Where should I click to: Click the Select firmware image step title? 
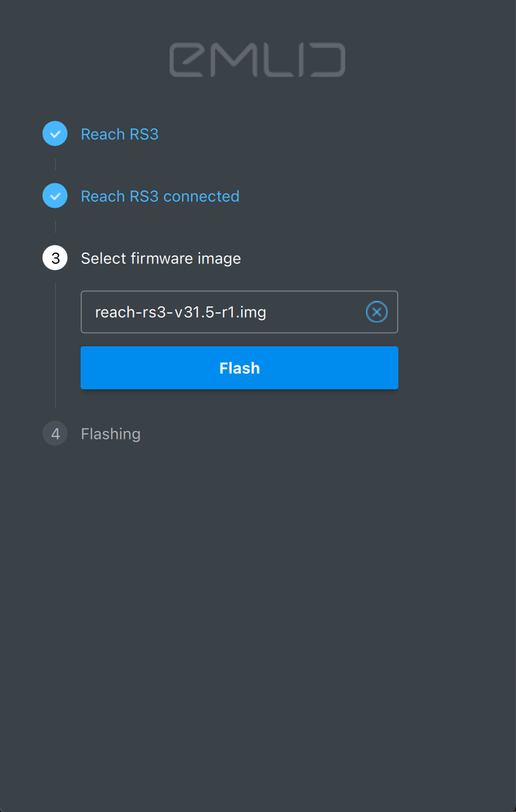pos(161,259)
